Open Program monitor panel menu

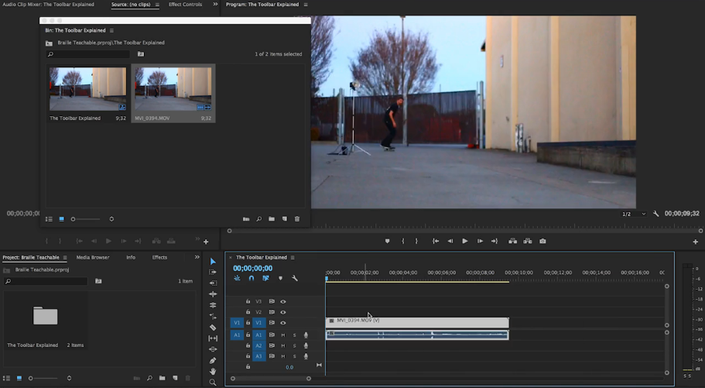point(306,4)
